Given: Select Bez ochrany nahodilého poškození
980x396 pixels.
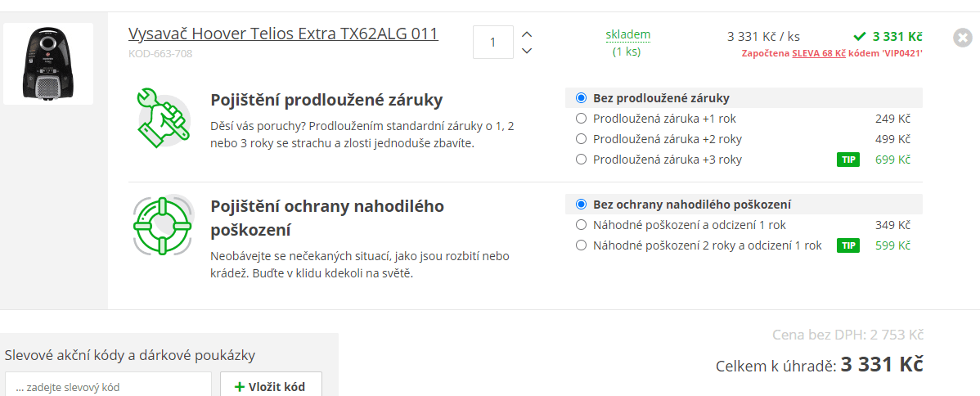Looking at the screenshot, I should pos(582,204).
